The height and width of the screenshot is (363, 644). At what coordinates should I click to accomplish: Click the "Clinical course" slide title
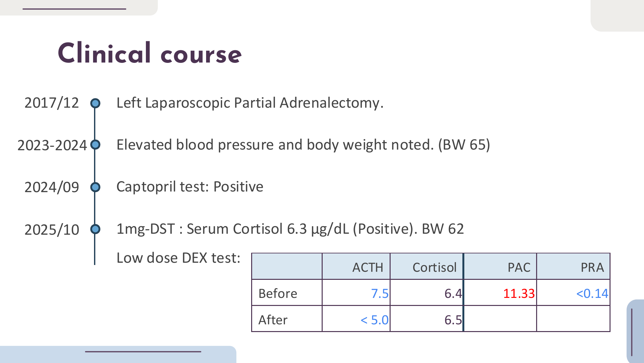click(150, 54)
